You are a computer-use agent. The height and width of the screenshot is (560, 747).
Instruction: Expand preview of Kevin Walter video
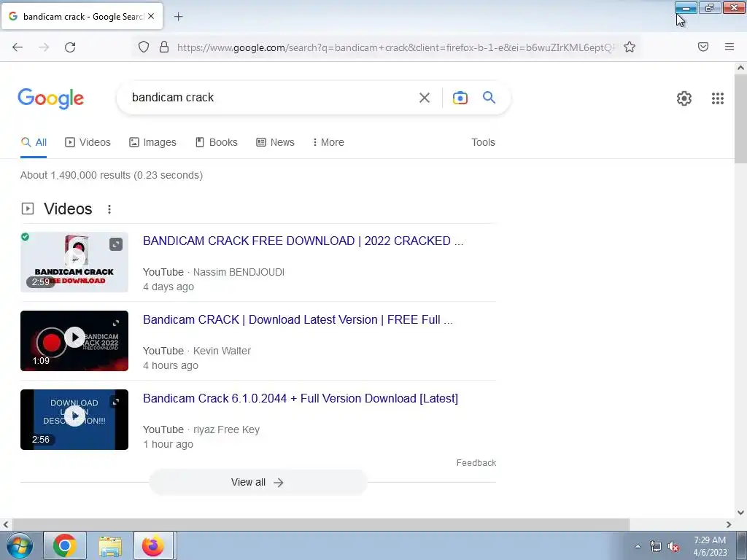[116, 323]
